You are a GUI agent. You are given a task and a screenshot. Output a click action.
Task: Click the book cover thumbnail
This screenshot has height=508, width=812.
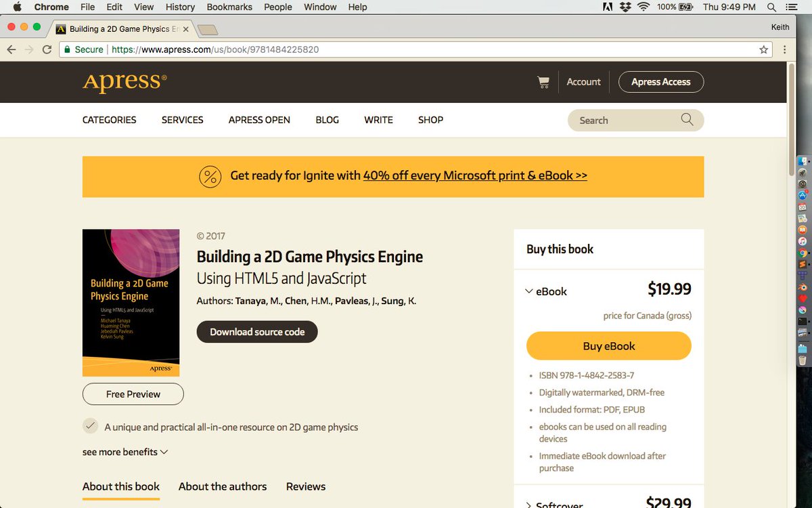click(x=131, y=303)
